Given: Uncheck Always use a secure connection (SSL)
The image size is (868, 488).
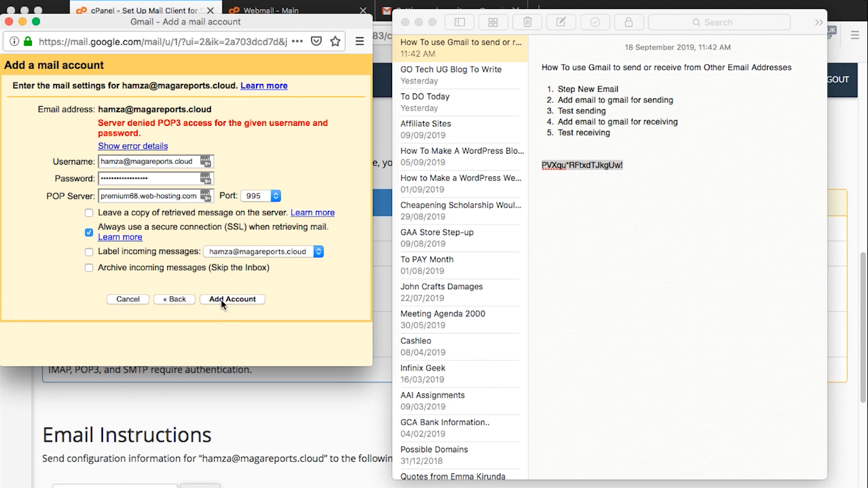Looking at the screenshot, I should (89, 232).
